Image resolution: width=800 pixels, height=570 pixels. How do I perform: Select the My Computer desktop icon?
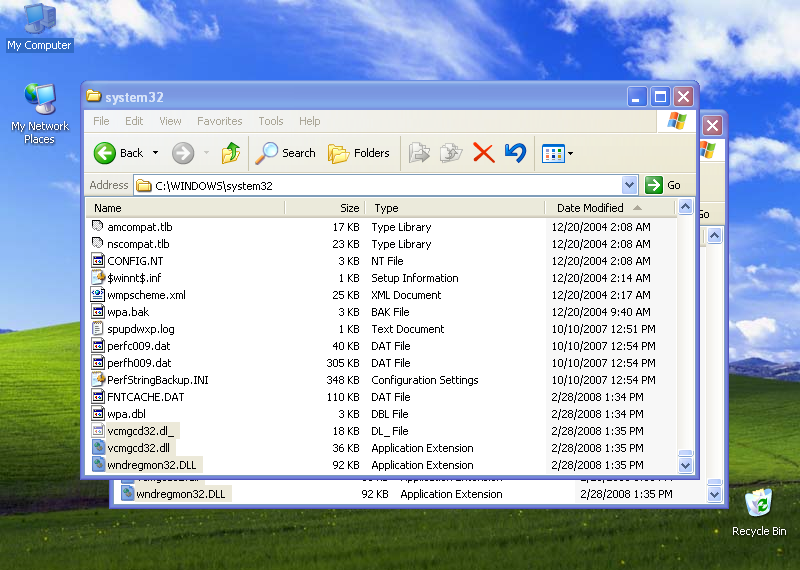pos(40,27)
